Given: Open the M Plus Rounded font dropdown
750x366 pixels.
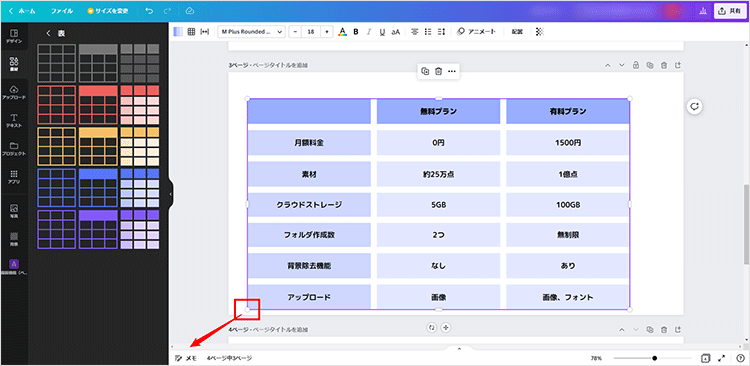Looking at the screenshot, I should (251, 32).
